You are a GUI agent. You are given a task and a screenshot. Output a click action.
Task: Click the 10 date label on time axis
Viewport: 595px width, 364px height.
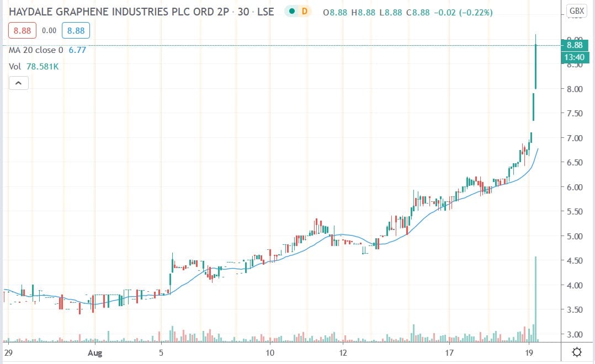(270, 353)
